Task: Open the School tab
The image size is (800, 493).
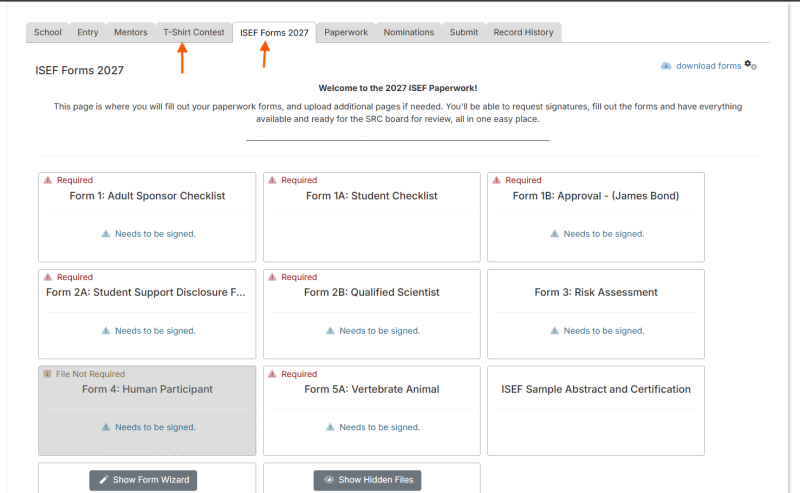Action: click(47, 32)
